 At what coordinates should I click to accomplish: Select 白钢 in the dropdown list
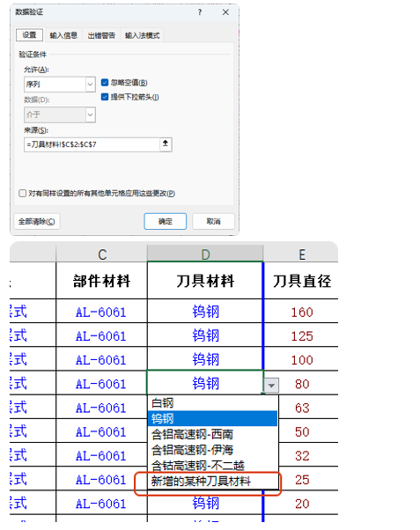click(x=213, y=403)
